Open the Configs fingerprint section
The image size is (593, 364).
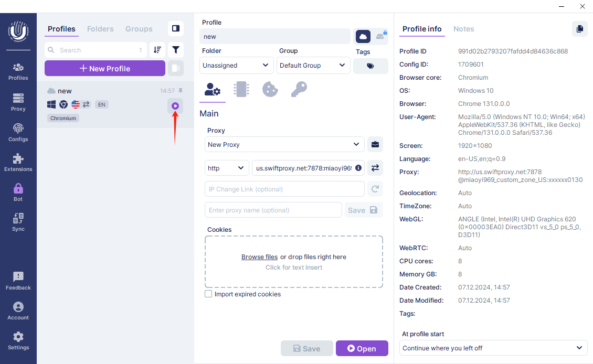click(18, 132)
